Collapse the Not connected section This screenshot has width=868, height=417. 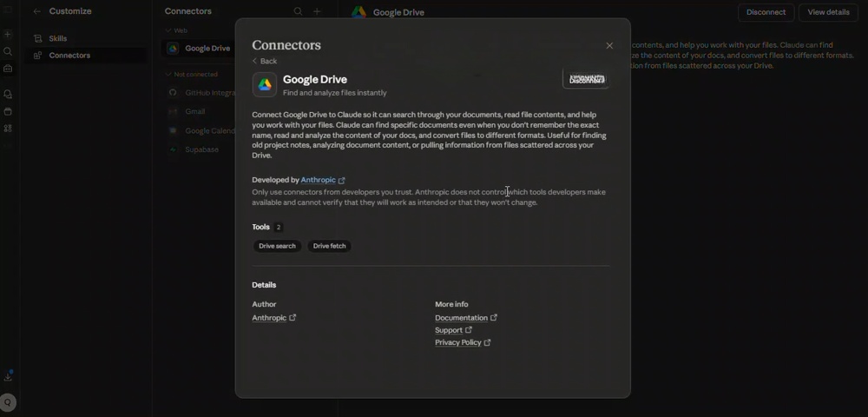point(192,74)
